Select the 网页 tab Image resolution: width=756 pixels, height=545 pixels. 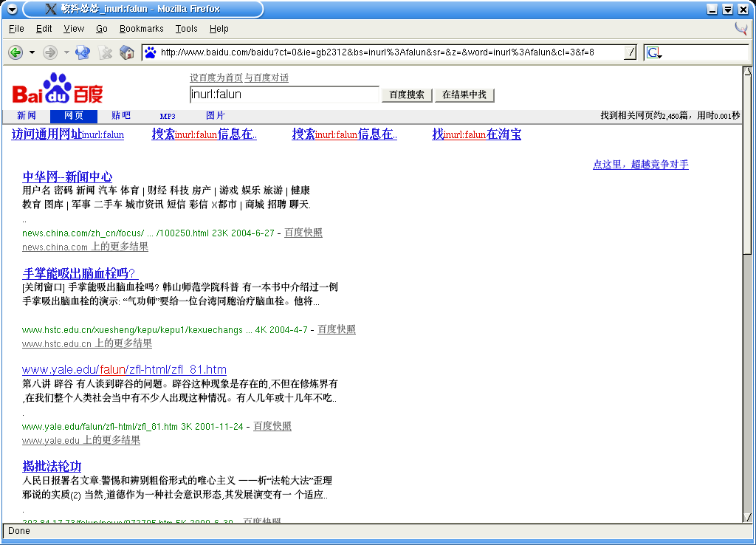pos(74,116)
